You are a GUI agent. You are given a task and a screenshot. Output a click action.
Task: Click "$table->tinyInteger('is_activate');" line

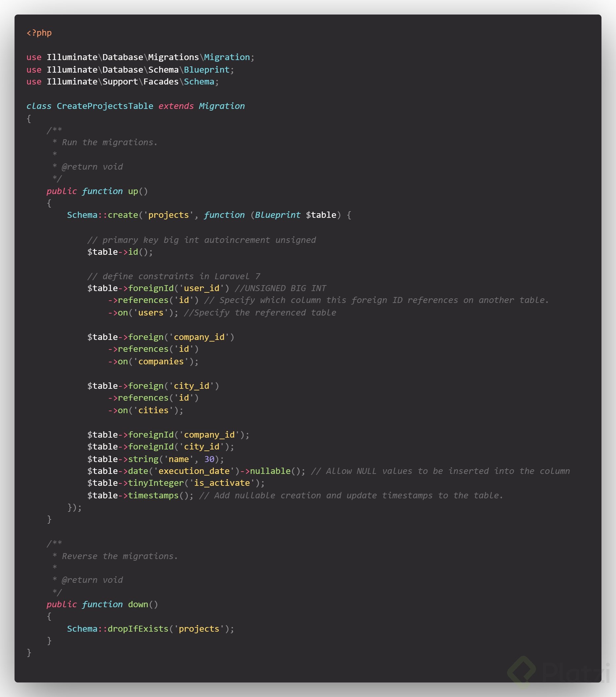click(x=176, y=483)
